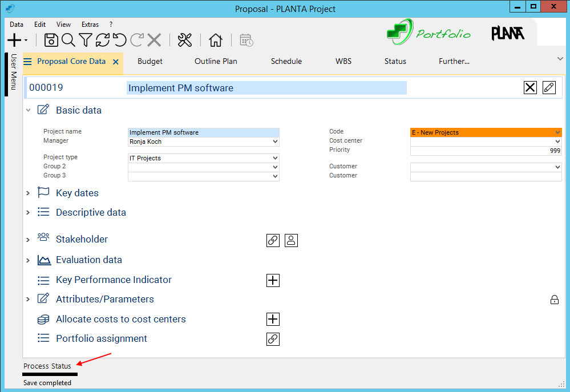This screenshot has width=570, height=392.
Task: Click the lock icon beside Attributes/Parameters
Action: coord(555,300)
